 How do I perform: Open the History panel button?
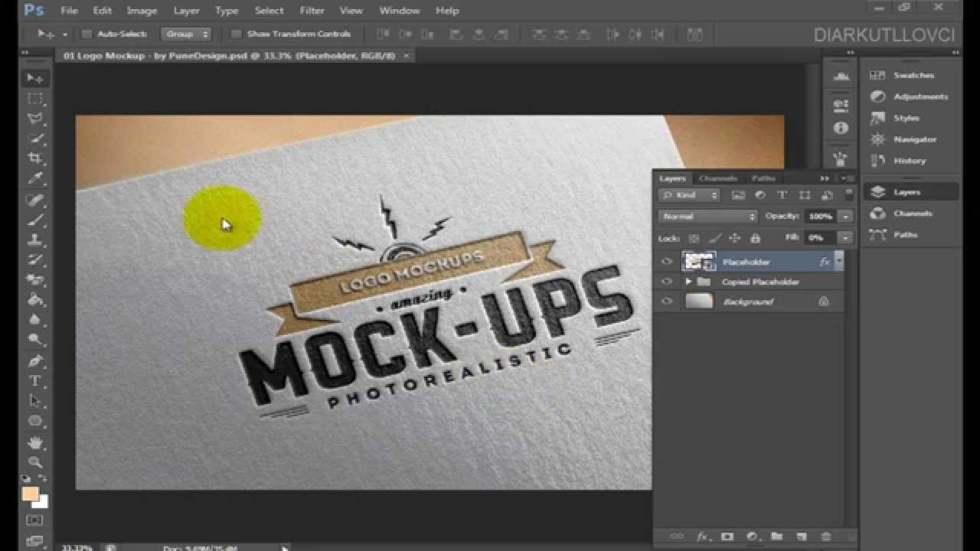tap(910, 161)
